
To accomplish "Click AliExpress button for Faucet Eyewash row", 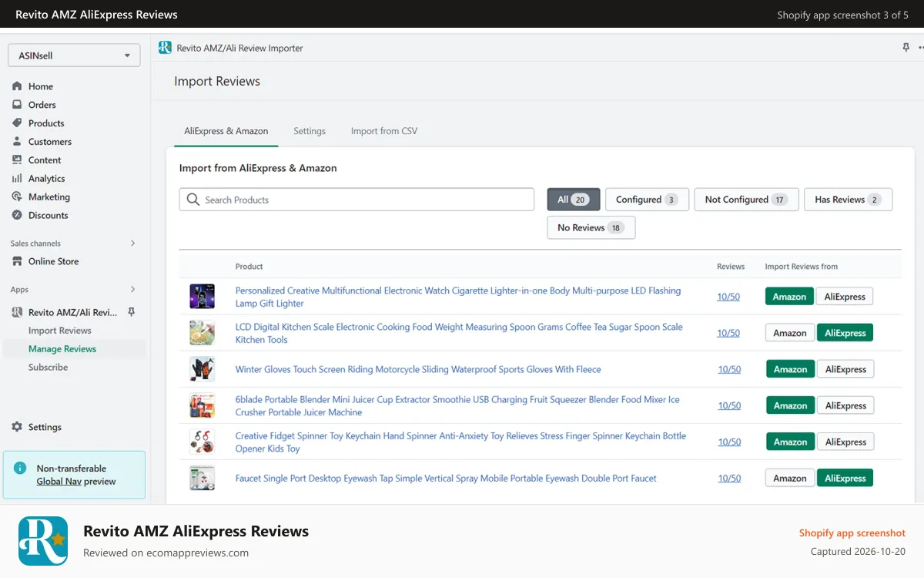I will tap(845, 478).
